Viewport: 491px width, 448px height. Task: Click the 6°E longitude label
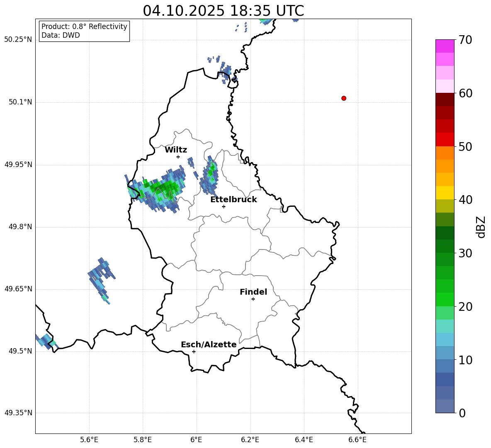click(196, 440)
